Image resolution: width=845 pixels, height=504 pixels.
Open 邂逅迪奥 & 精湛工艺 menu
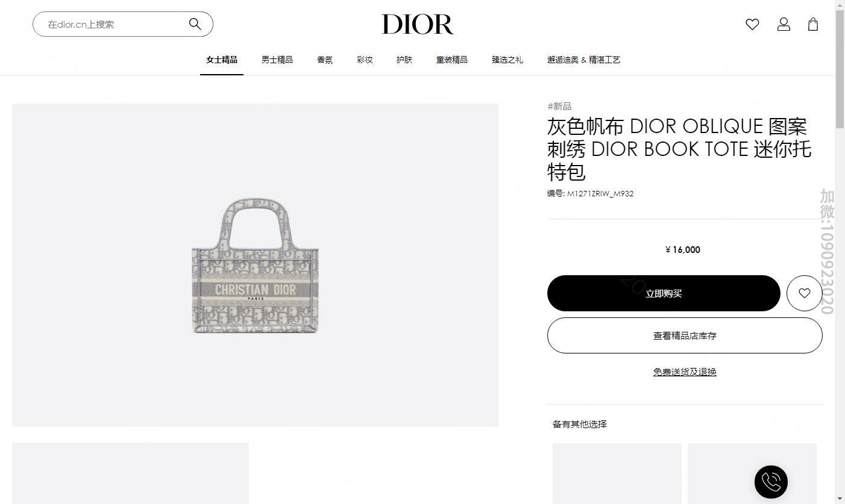(583, 60)
